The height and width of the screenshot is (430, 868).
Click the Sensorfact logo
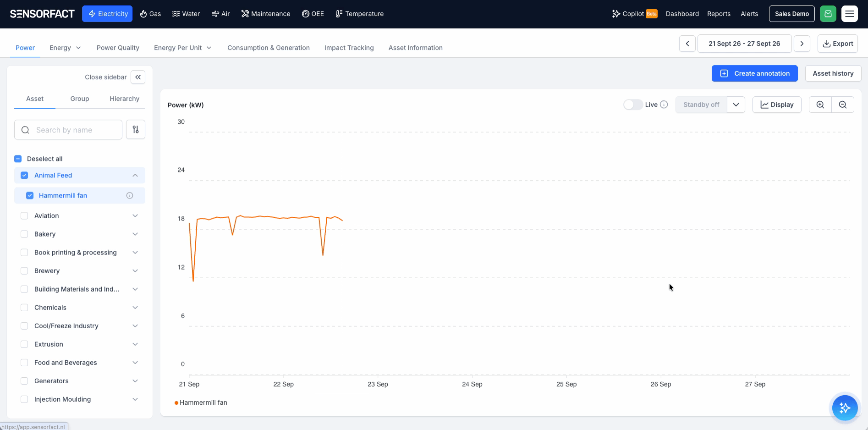click(42, 14)
